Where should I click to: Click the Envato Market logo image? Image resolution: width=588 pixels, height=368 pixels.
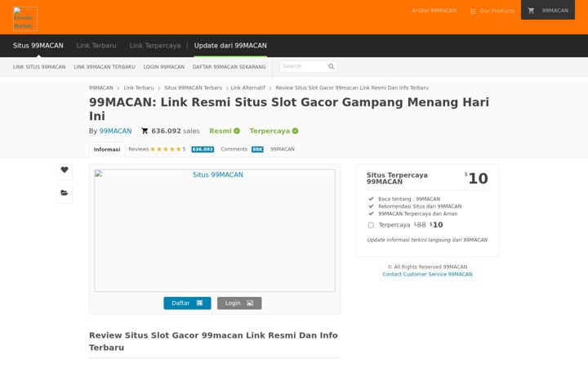coord(25,18)
